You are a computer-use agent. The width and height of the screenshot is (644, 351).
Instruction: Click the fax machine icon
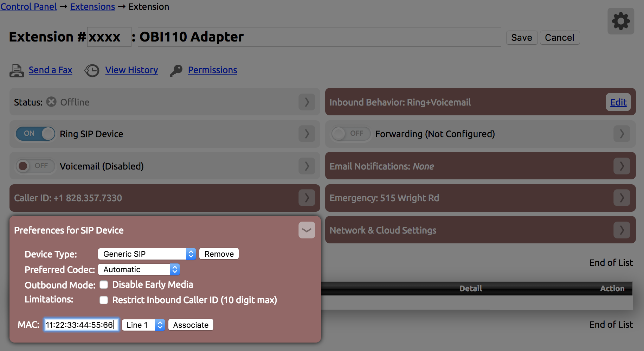tap(17, 70)
